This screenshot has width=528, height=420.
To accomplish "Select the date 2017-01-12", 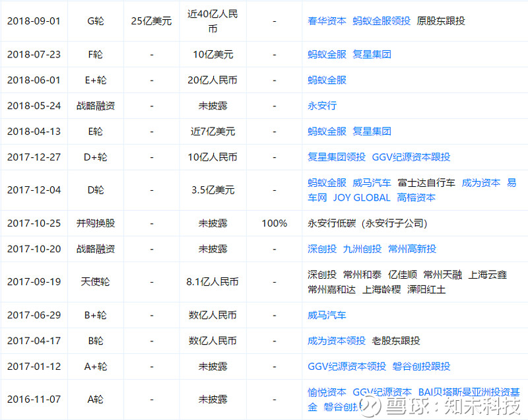I will pyautogui.click(x=34, y=367).
